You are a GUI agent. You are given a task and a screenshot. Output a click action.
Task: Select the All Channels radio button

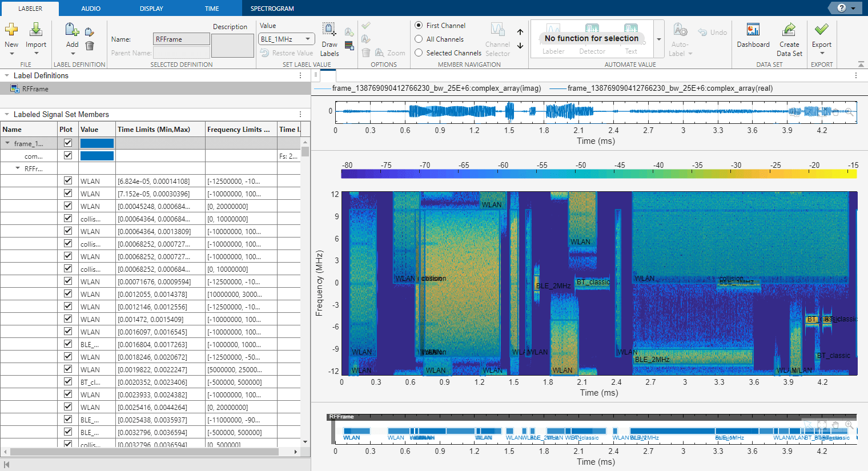[x=419, y=39]
